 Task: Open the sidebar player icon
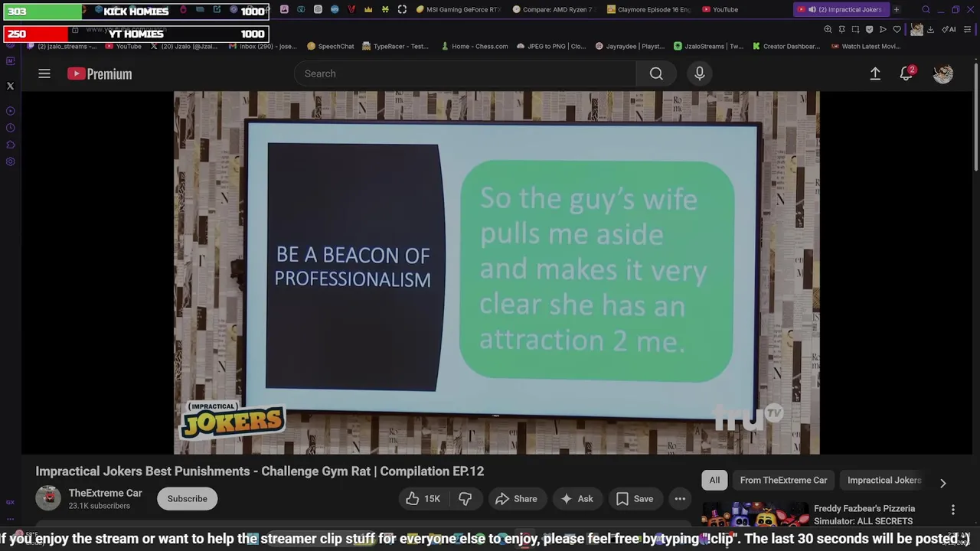pyautogui.click(x=10, y=111)
